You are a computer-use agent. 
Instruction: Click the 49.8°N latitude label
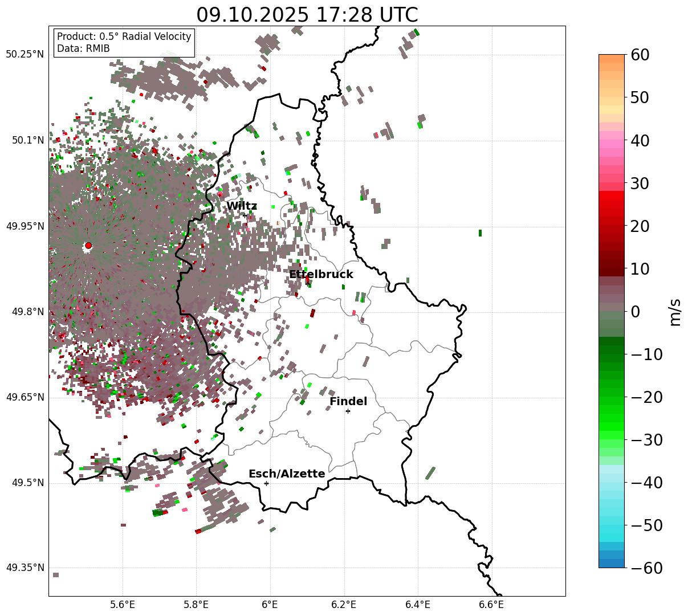click(27, 312)
